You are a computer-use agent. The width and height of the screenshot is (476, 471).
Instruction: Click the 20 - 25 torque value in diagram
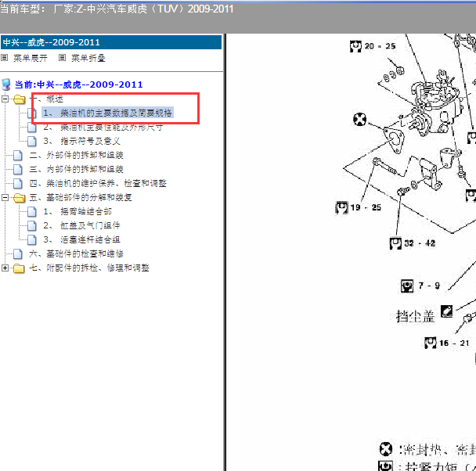tap(380, 46)
